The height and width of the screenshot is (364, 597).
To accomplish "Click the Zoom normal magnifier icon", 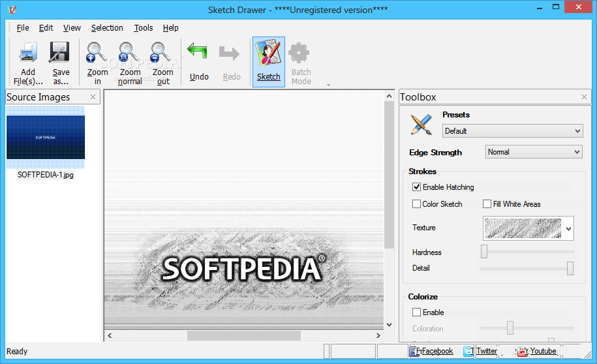I will point(129,52).
